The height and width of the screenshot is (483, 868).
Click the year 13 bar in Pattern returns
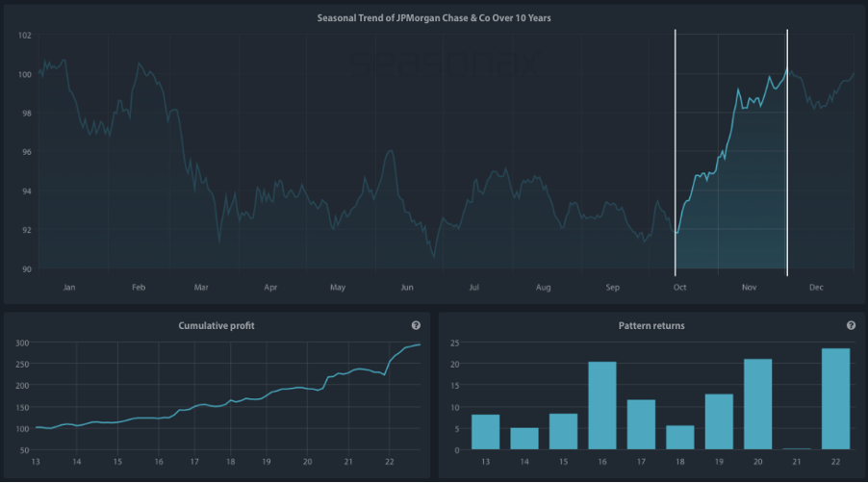[x=485, y=432]
